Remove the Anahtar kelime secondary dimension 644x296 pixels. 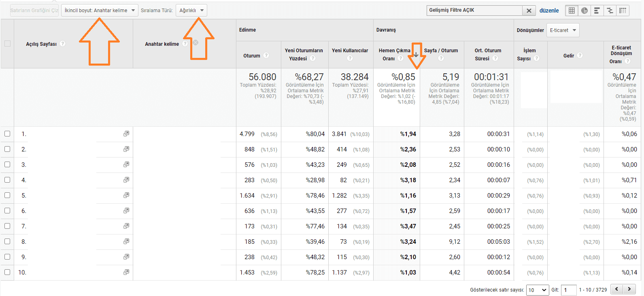pos(196,43)
